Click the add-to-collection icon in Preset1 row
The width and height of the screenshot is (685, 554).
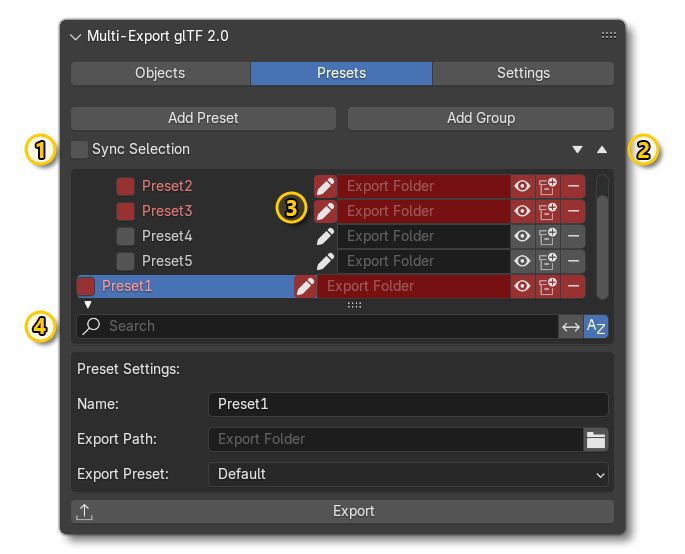click(x=548, y=287)
